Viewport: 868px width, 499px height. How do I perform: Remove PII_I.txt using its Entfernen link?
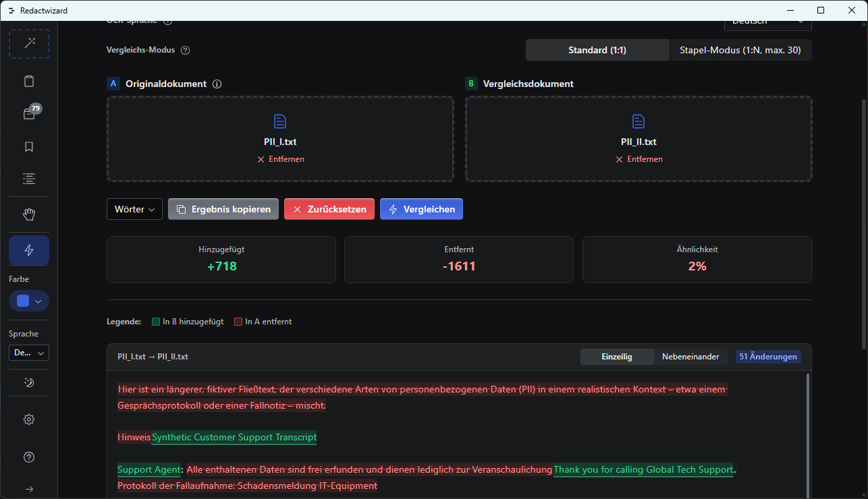pyautogui.click(x=280, y=159)
